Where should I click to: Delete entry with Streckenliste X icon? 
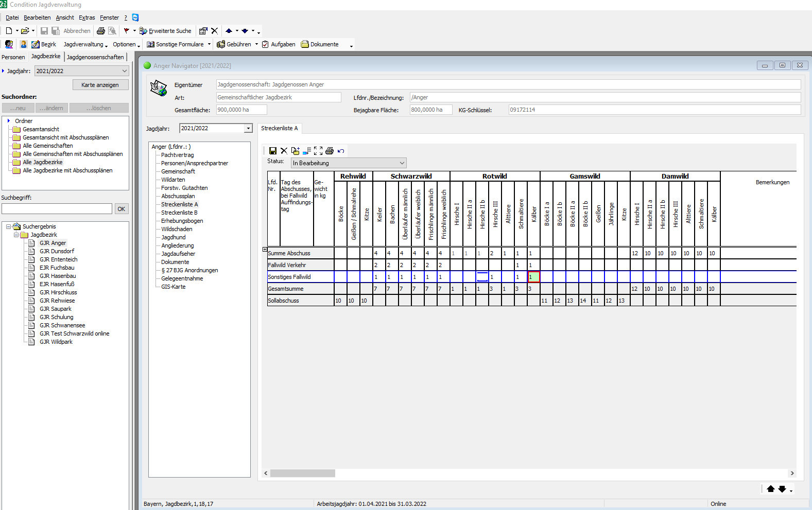point(284,151)
